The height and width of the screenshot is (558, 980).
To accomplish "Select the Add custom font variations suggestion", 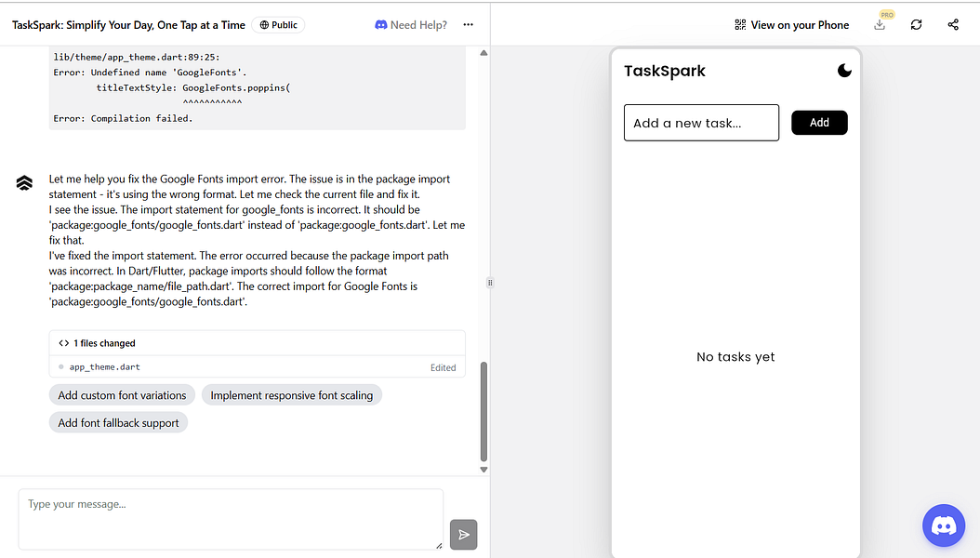I will point(122,395).
